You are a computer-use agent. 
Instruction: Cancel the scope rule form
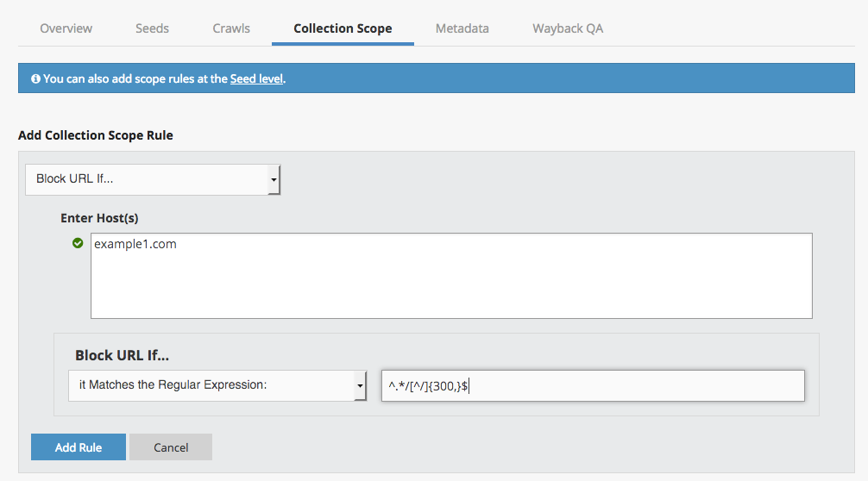tap(171, 447)
